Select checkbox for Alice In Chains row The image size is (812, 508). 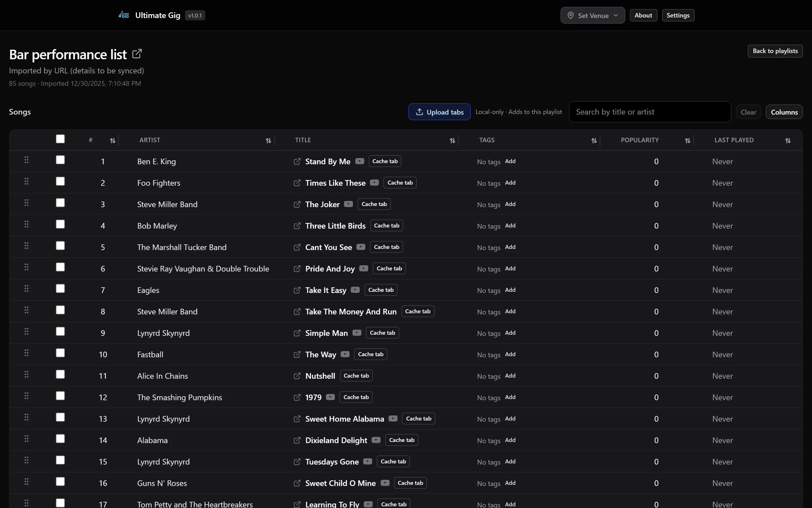tap(60, 375)
